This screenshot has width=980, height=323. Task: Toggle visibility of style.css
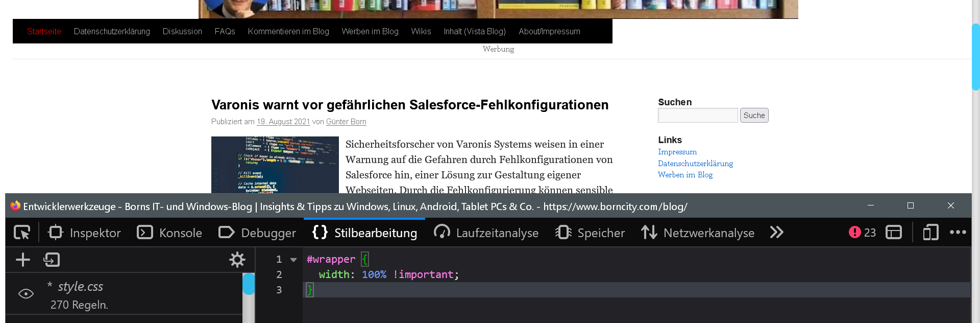coord(26,294)
